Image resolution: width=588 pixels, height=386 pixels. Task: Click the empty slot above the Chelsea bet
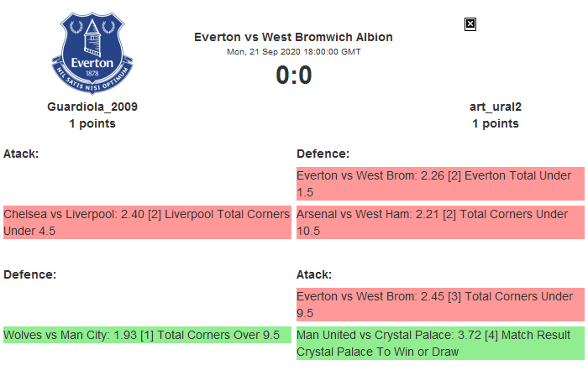[x=147, y=184]
